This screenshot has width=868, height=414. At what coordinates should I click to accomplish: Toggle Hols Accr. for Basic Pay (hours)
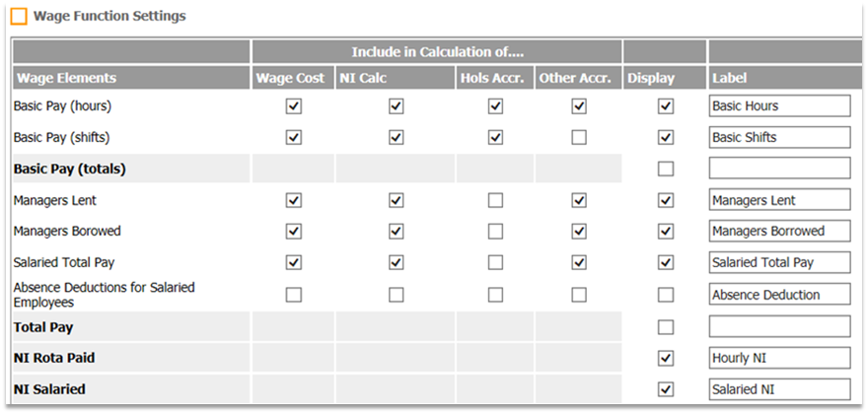(x=495, y=105)
